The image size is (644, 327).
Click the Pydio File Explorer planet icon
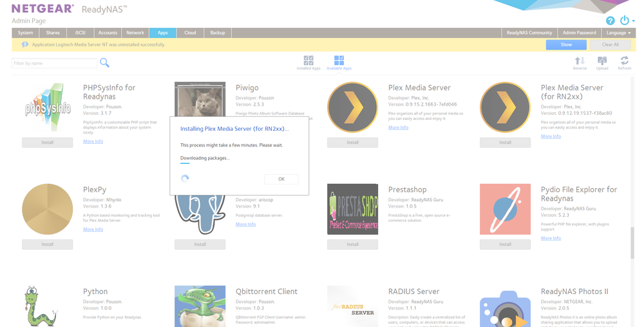coord(505,209)
